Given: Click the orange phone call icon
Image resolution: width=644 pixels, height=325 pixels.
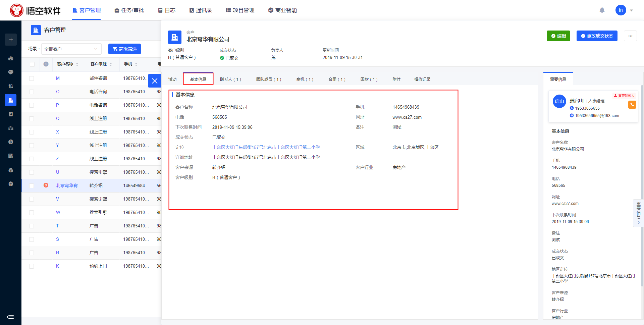Looking at the screenshot, I should coord(632,105).
